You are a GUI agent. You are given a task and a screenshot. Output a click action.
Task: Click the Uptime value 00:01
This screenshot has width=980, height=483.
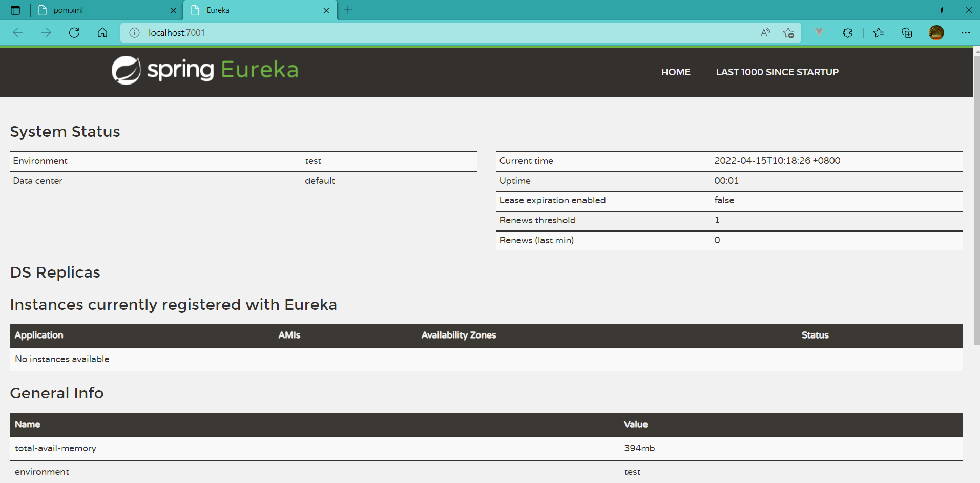coord(726,181)
